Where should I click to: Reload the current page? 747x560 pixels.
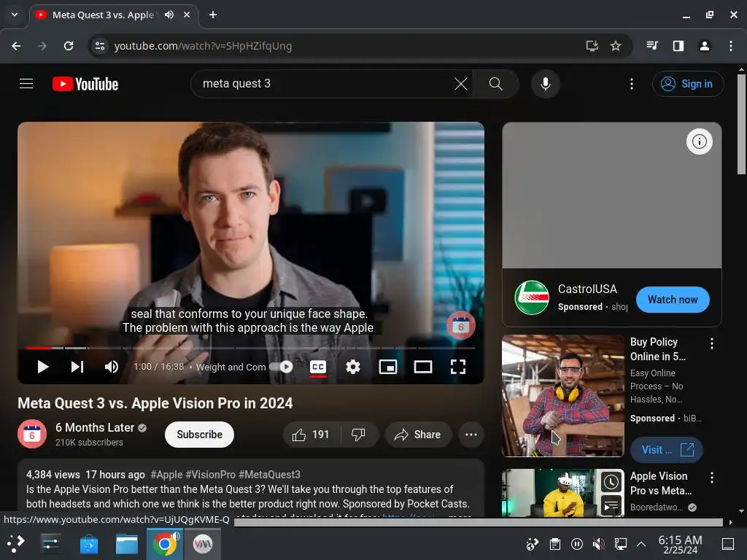pyautogui.click(x=69, y=46)
